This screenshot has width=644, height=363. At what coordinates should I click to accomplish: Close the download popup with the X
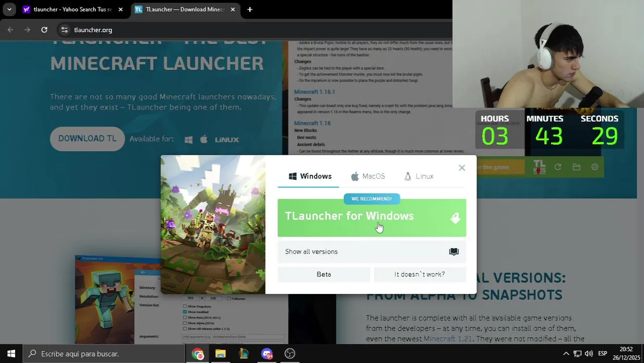pos(462,168)
